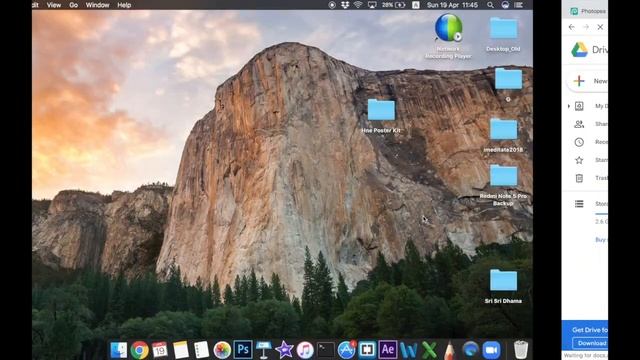Open the blue window-frame app icon beside After Effects in the dock
Viewport: 640px width, 360px height.
click(x=367, y=350)
